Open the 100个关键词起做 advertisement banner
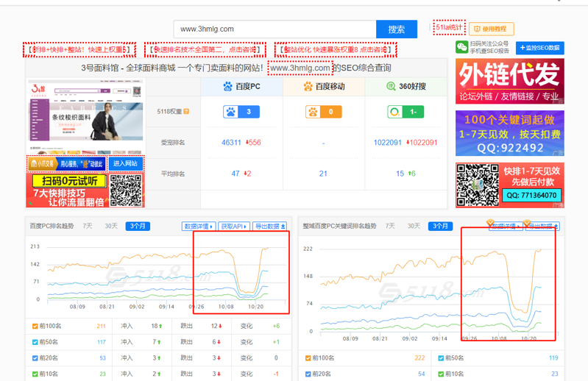Screen dimensions: 588x381 point(510,133)
